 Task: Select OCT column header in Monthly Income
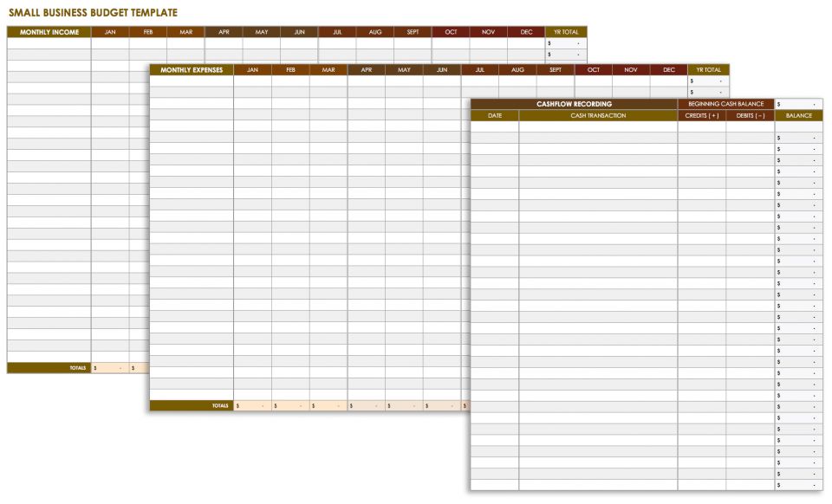451,32
